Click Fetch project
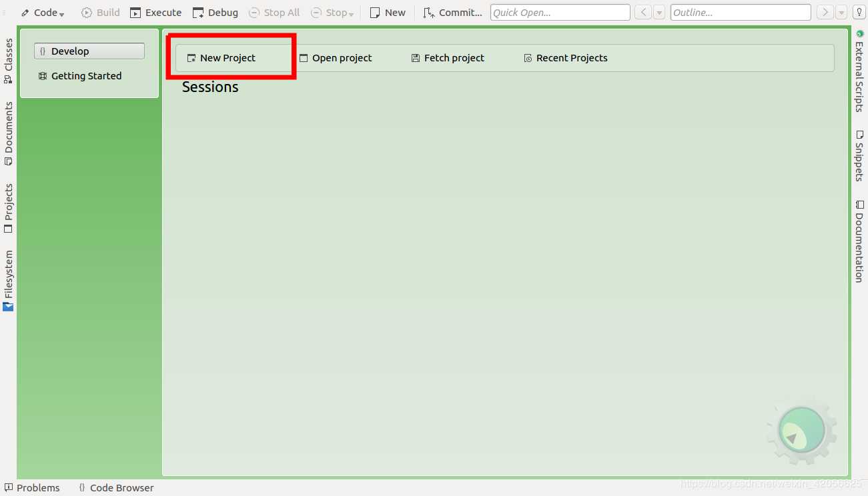Viewport: 868px width, 496px height. [x=448, y=58]
